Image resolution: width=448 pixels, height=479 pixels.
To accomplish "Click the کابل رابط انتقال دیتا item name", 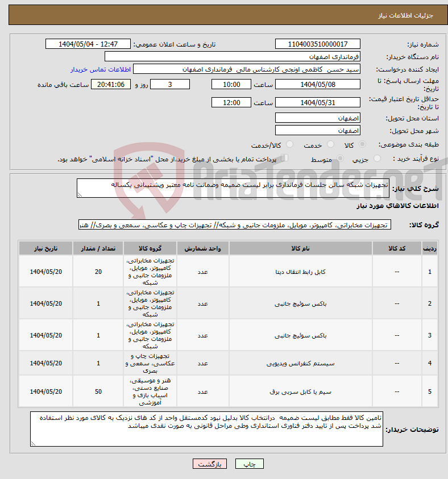I will pyautogui.click(x=300, y=272).
